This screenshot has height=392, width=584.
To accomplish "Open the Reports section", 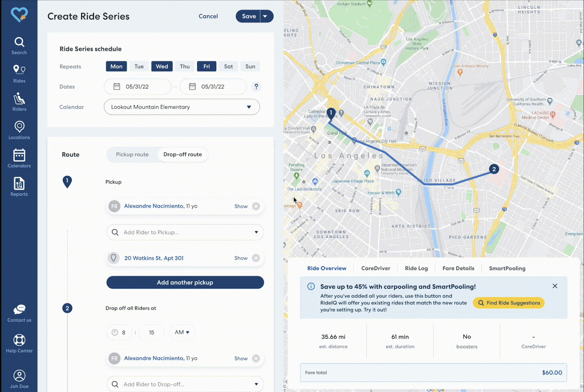I will point(19,187).
